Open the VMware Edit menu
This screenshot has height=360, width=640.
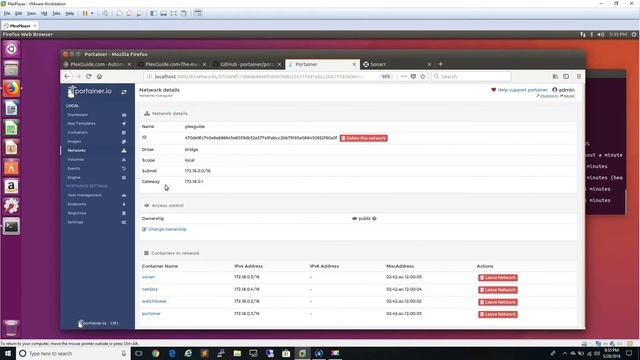(19, 13)
